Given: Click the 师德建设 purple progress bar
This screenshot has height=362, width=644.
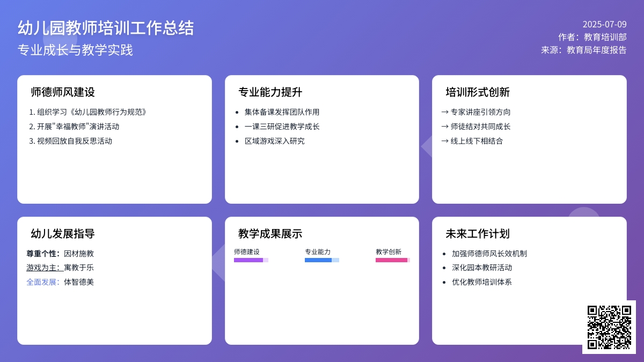Looking at the screenshot, I should pyautogui.click(x=251, y=260).
